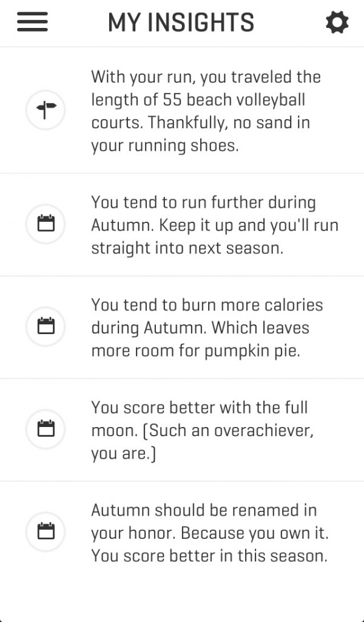This screenshot has height=622, width=364.
Task: Tap calendar icon beside Autumn renamed insight
Action: pyautogui.click(x=45, y=531)
